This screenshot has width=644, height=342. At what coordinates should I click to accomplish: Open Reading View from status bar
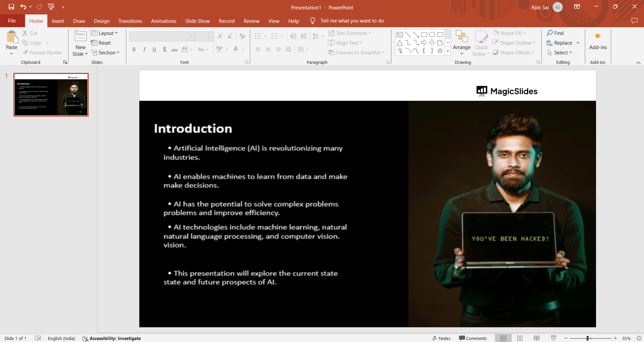pos(537,338)
